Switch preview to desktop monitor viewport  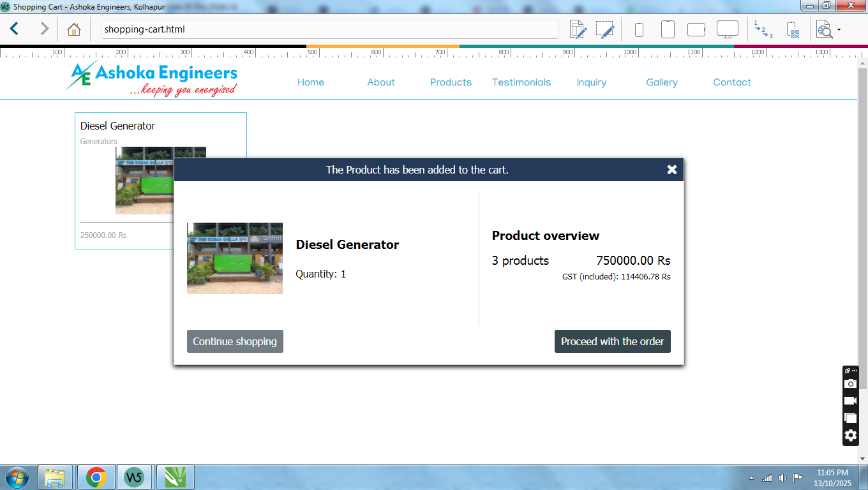point(727,29)
